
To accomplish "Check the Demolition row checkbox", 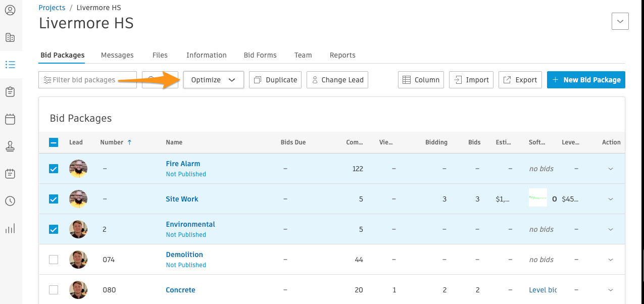I will [x=53, y=259].
